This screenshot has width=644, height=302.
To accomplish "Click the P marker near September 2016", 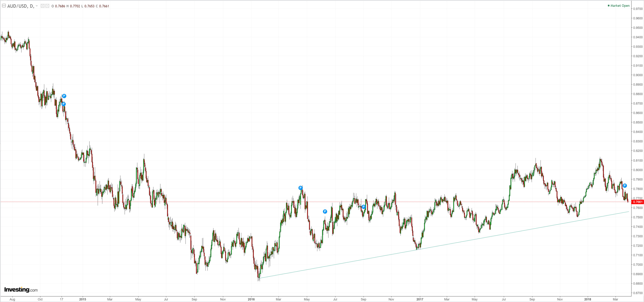I will point(364,207).
